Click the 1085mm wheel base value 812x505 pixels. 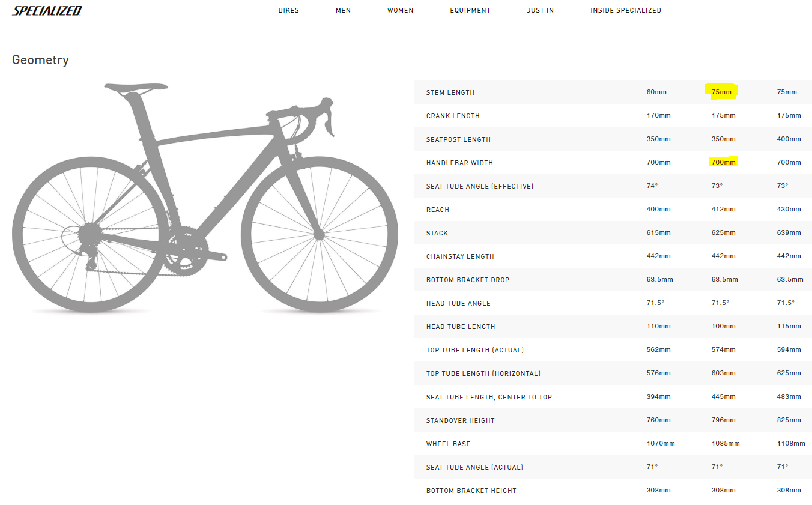[x=726, y=444]
